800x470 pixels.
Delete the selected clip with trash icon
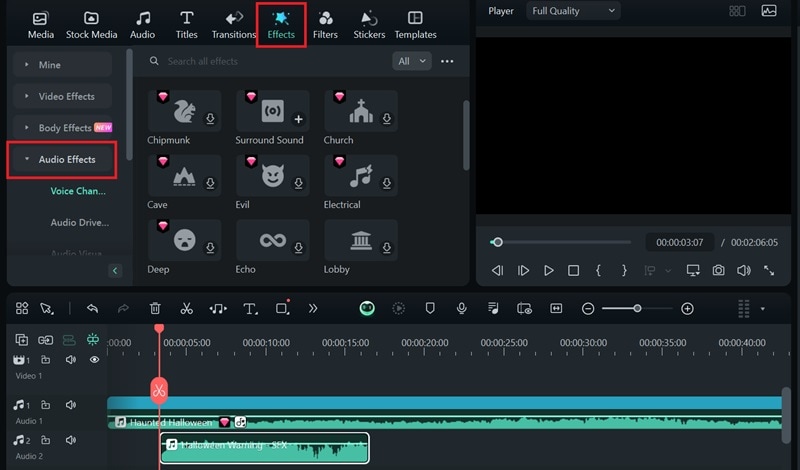click(155, 308)
